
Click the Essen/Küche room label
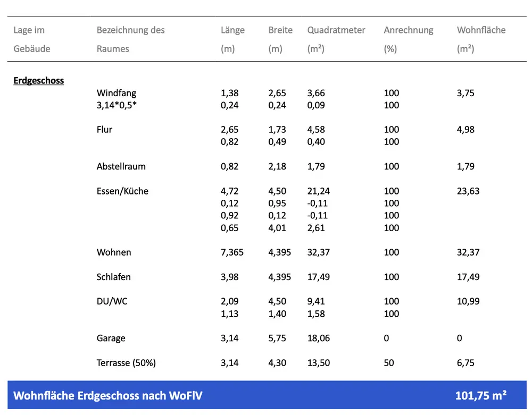point(122,191)
